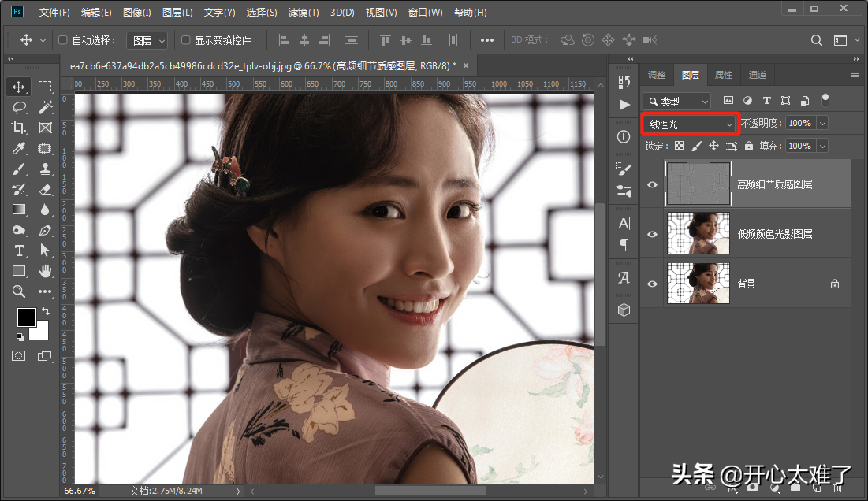
Task: Switch to the 通道 tab
Action: coord(757,75)
